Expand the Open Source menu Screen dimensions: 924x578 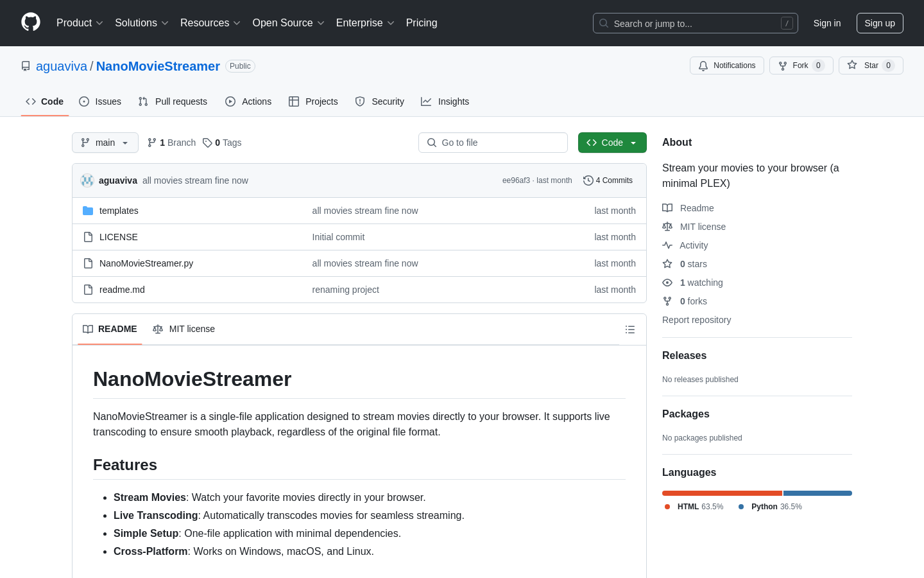[288, 23]
